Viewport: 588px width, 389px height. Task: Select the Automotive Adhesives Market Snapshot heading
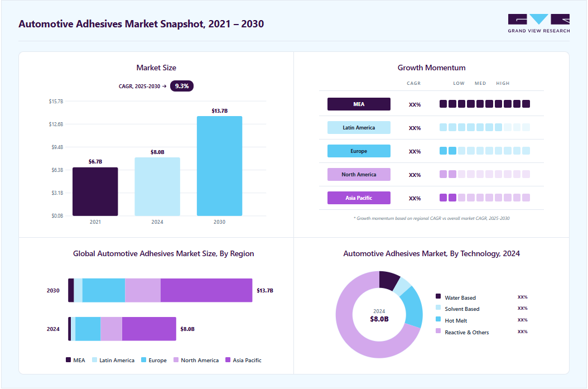(141, 23)
